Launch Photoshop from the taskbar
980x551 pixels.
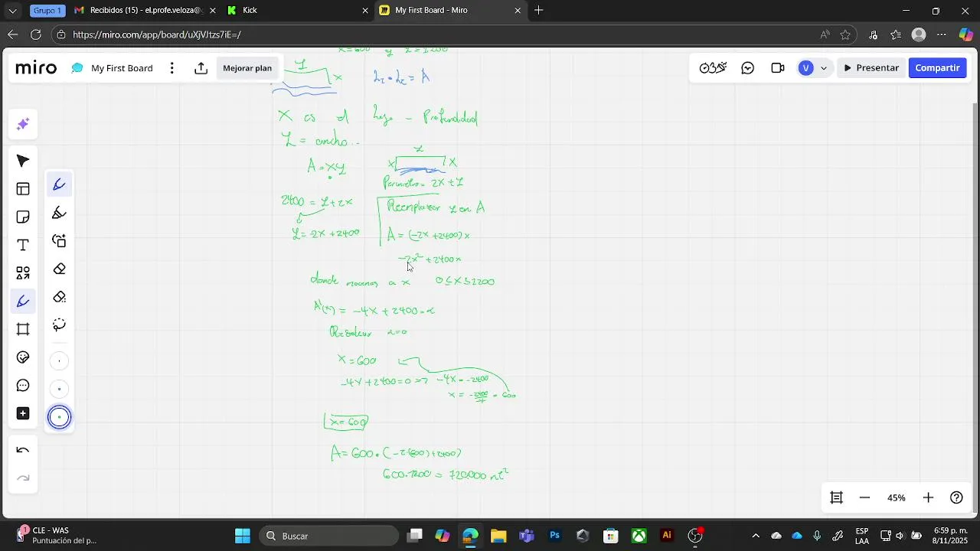click(554, 536)
